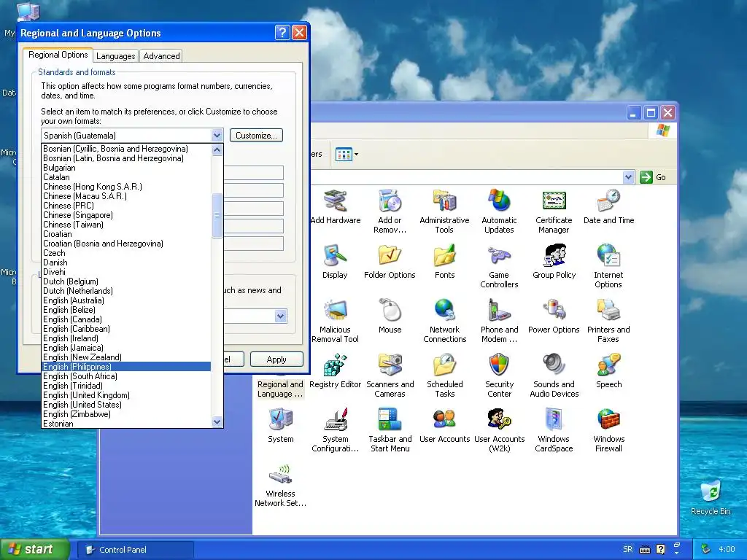Screen dimensions: 747x560
Task: Open Game Controllers icon
Action: 499,265
